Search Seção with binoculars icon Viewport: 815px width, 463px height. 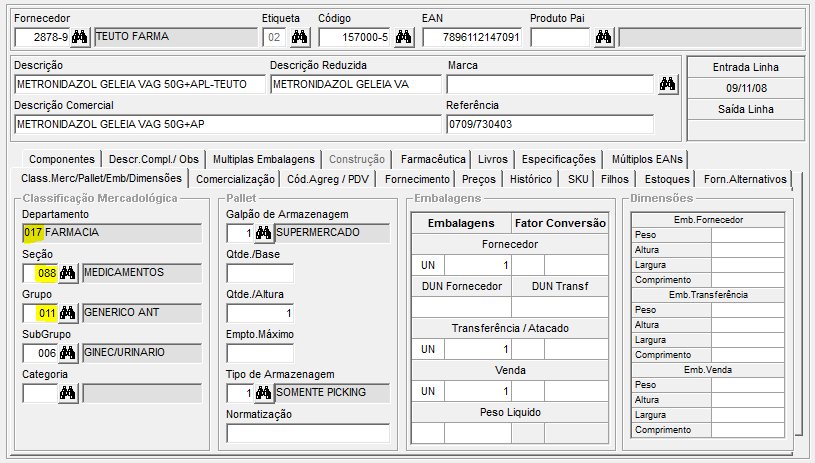[x=68, y=273]
